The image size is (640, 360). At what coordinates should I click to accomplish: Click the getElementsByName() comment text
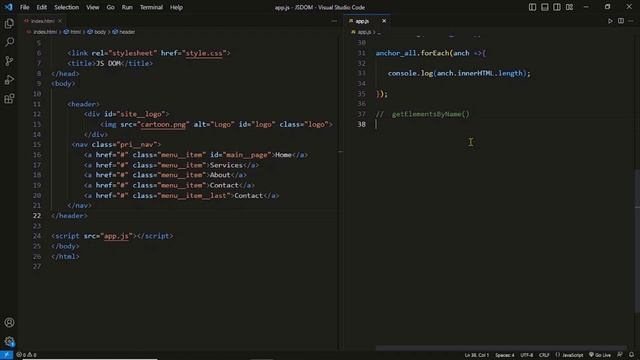point(431,114)
